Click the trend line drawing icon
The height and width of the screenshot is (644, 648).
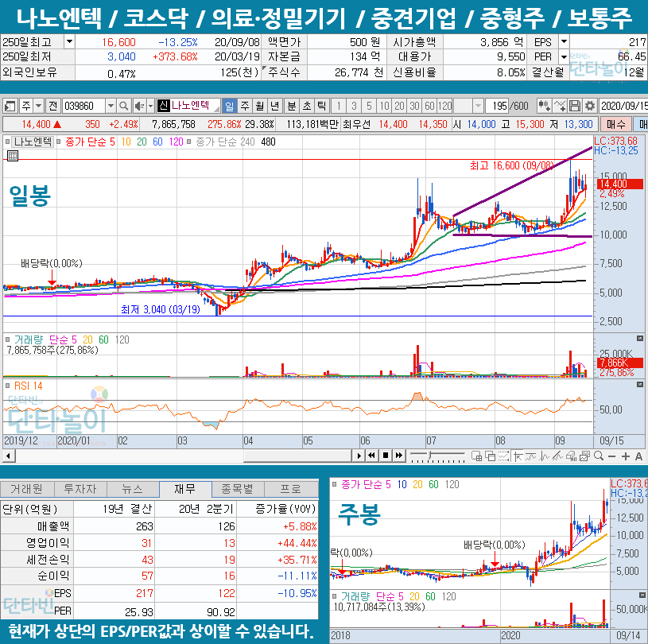click(x=530, y=456)
